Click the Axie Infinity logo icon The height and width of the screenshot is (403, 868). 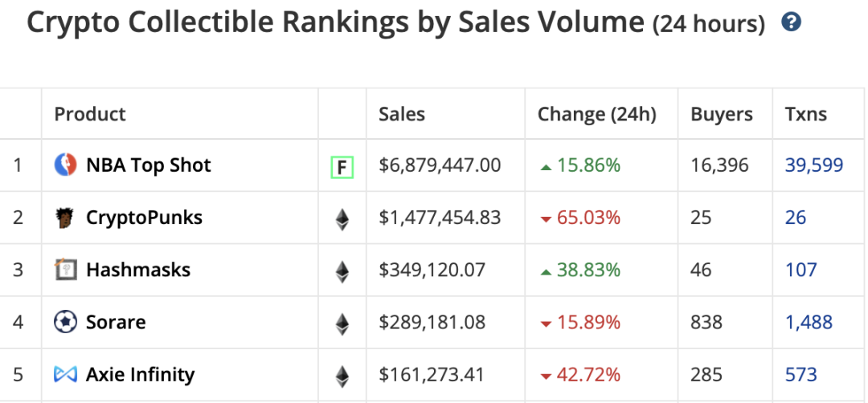tap(65, 374)
